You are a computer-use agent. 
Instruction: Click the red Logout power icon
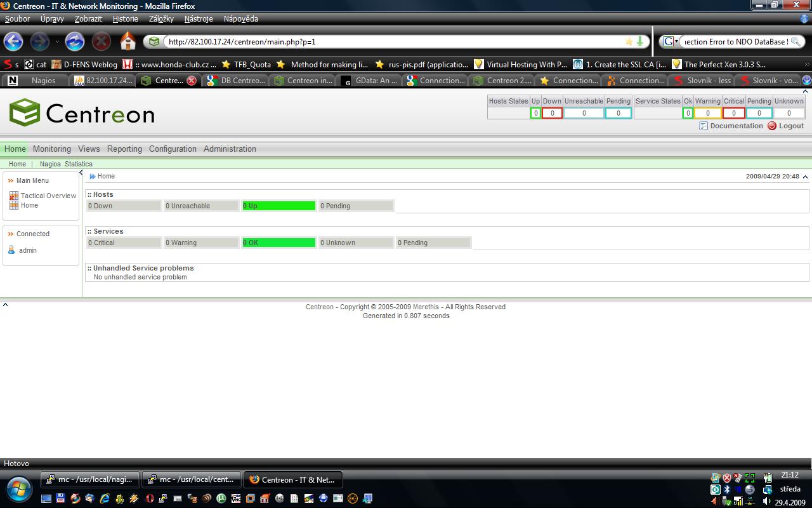coord(772,126)
